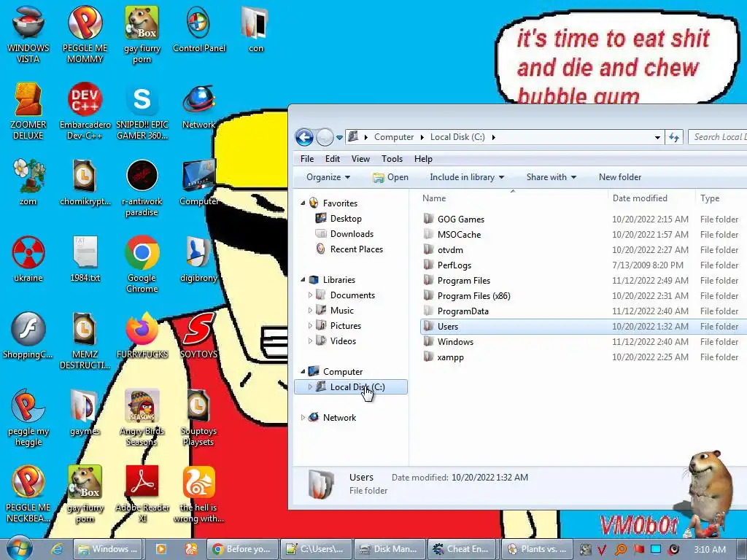Open Angry Birds Seasons desktop icon
747x560 pixels.
click(x=142, y=417)
